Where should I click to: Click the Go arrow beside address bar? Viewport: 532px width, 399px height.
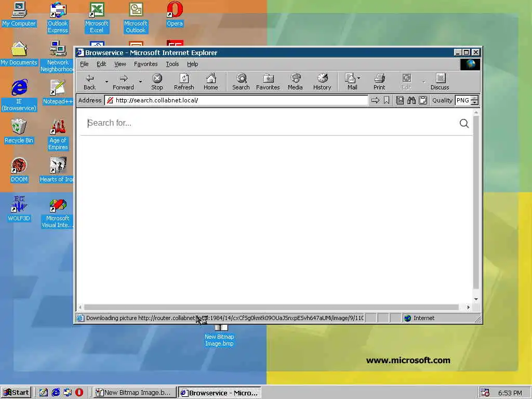(x=375, y=100)
